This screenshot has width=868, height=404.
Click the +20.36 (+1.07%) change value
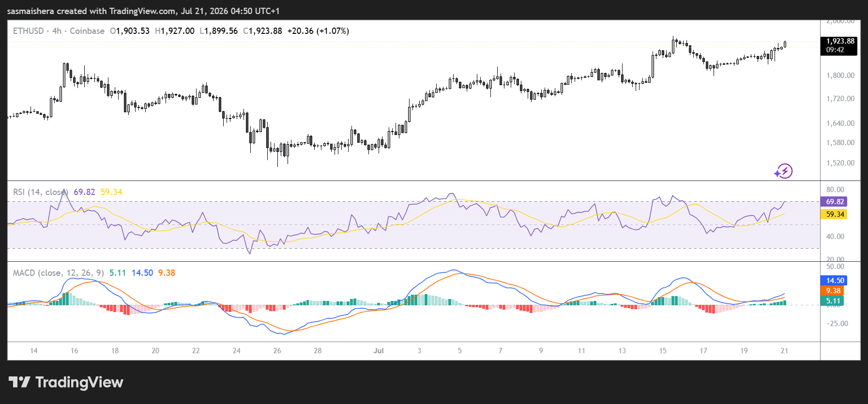tap(318, 31)
